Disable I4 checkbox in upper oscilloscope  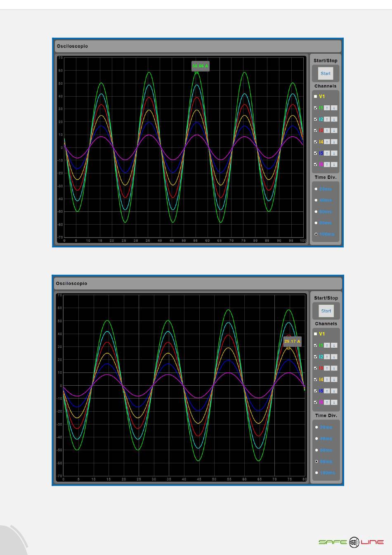point(316,142)
